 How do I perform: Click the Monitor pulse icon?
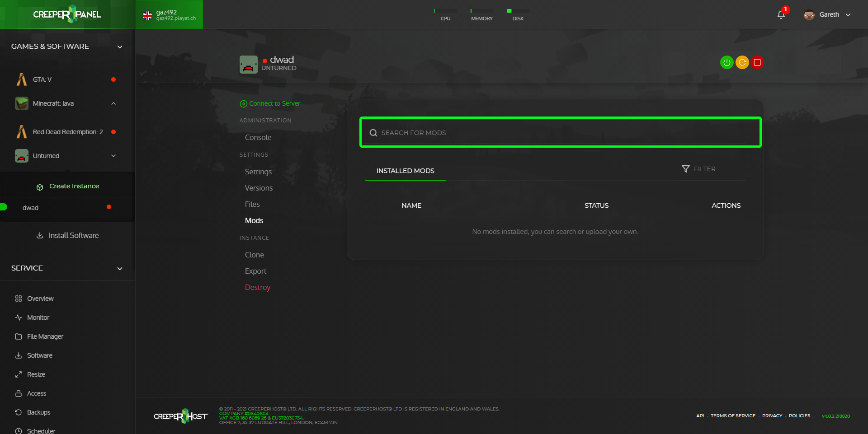(19, 317)
